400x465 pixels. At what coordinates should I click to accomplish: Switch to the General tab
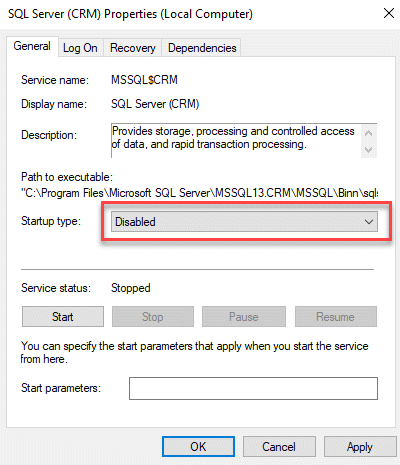click(32, 46)
